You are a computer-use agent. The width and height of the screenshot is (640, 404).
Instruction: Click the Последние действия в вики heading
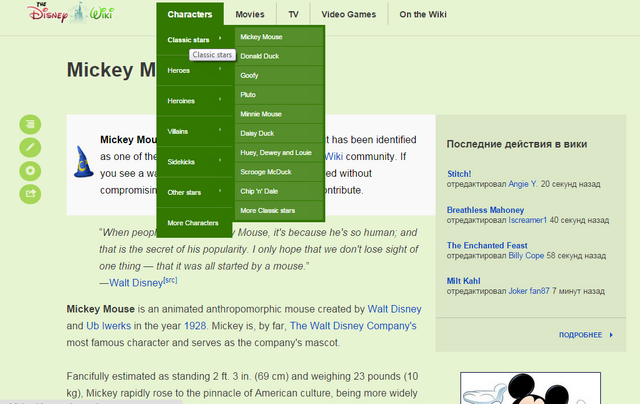tap(517, 144)
